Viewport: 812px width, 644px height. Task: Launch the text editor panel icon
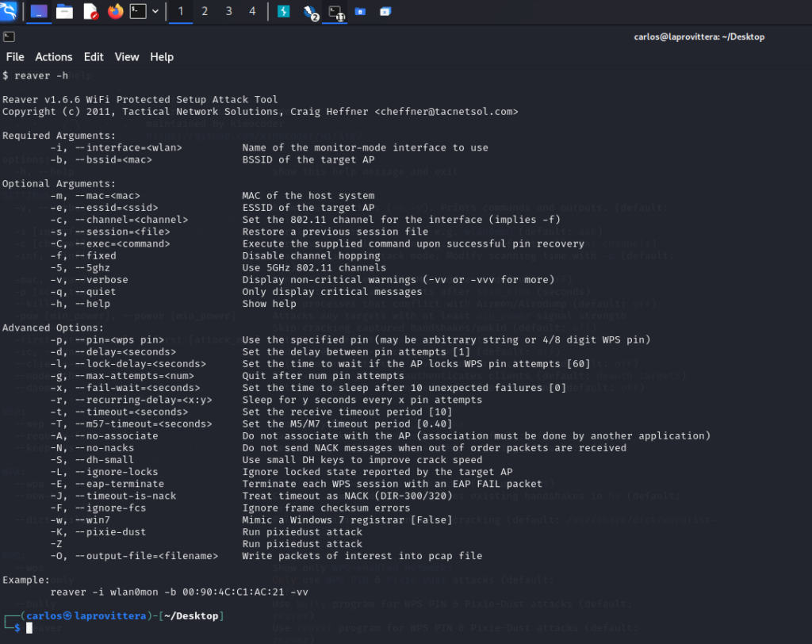click(90, 11)
